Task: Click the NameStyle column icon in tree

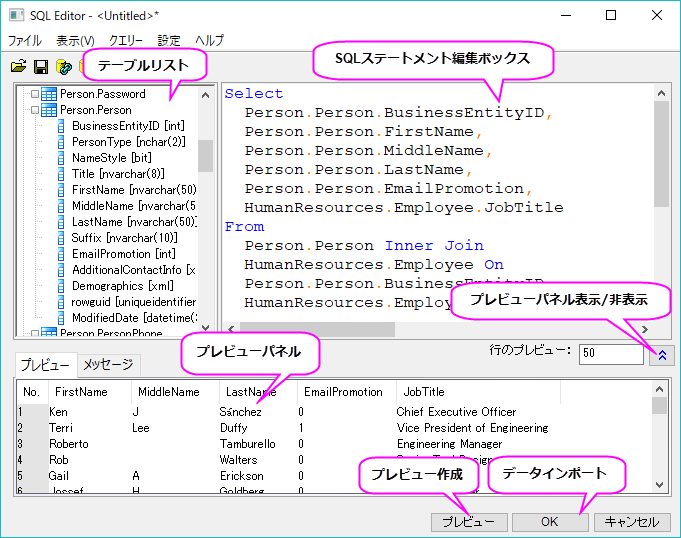Action: point(61,158)
